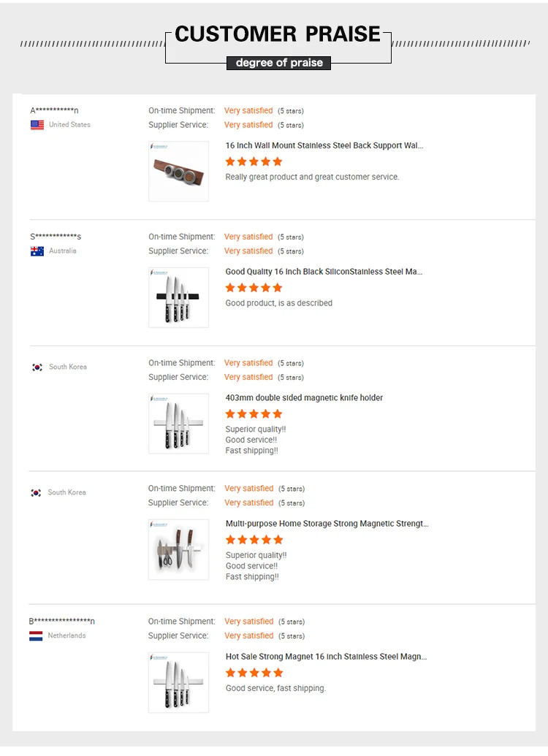This screenshot has height=756, width=548.
Task: Click star rating under 16 Inch Wall Mount
Action: click(x=254, y=161)
